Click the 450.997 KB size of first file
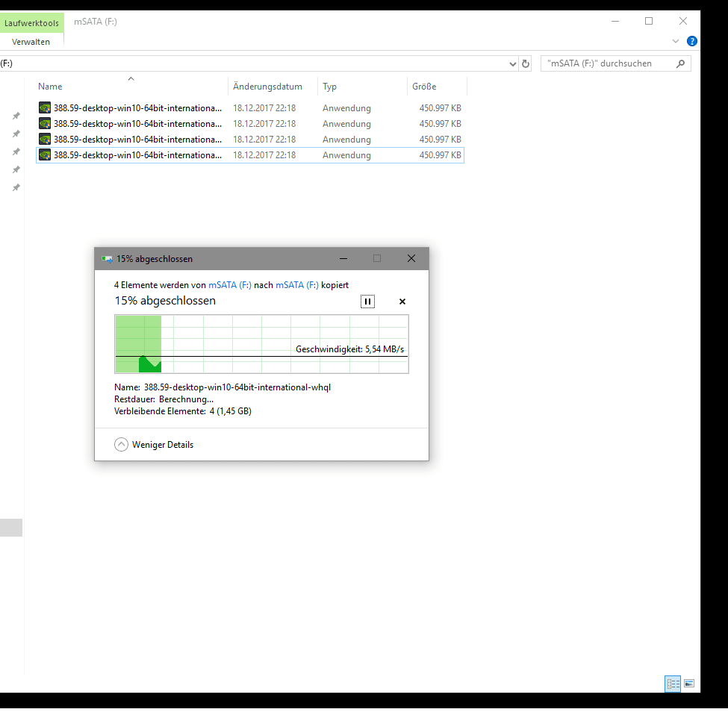Image resolution: width=728 pixels, height=715 pixels. coord(440,108)
